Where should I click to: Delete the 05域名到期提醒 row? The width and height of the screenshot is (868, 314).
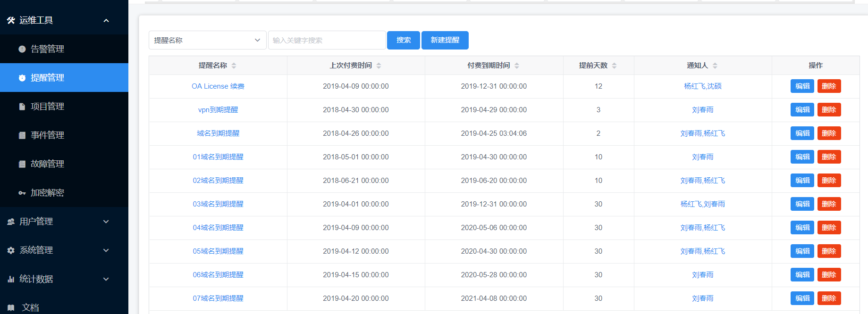point(829,251)
